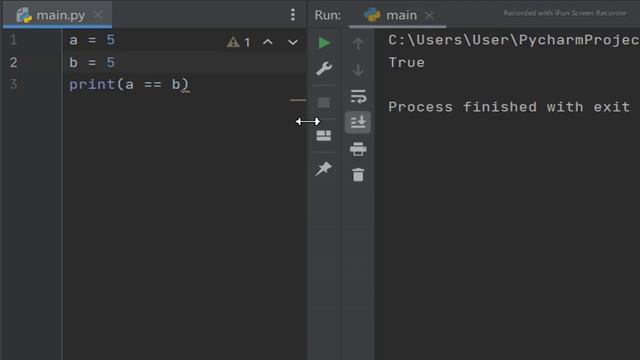Restore layout icon in Run toolbar
The width and height of the screenshot is (640, 360).
324,136
